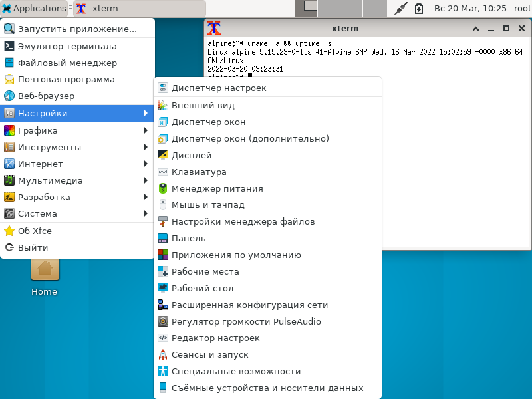The image size is (532, 399).
Task: Open Диспетчер окон settings
Action: coord(199,121)
